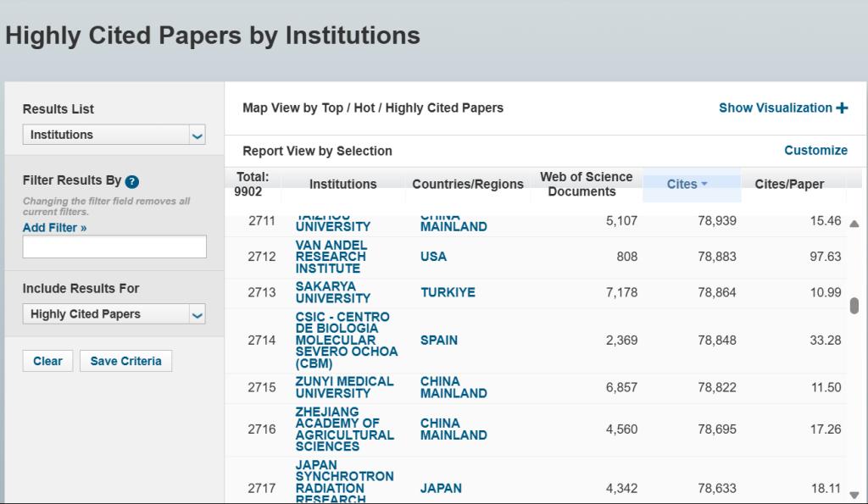Click rank number 2715
Screen dimensions: 868x504
point(261,387)
